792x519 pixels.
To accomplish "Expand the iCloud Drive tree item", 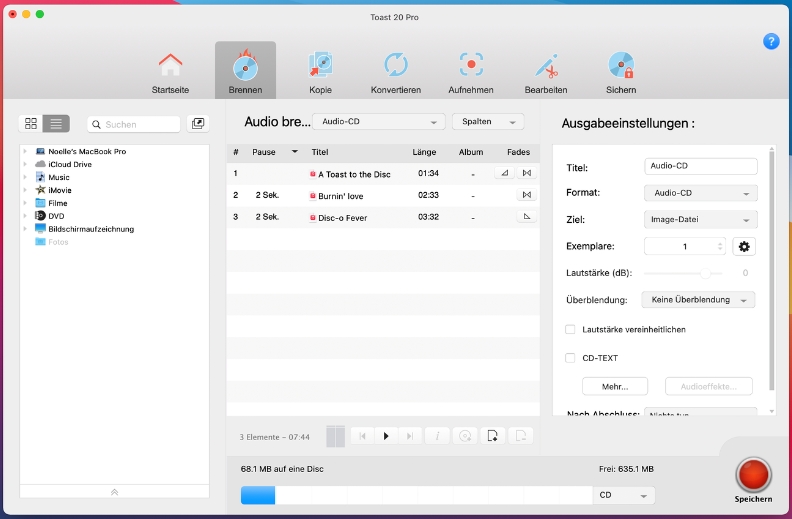I will click(x=25, y=164).
